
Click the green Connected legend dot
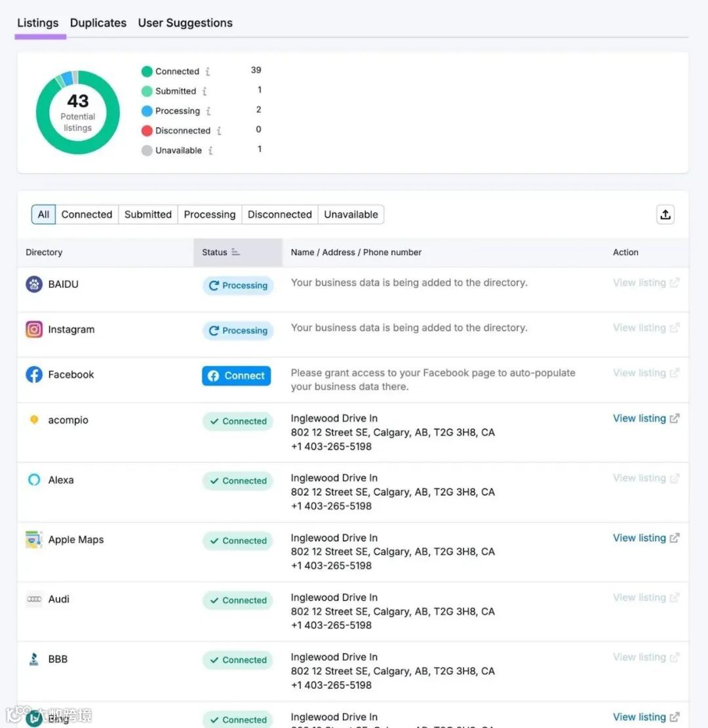click(x=147, y=71)
